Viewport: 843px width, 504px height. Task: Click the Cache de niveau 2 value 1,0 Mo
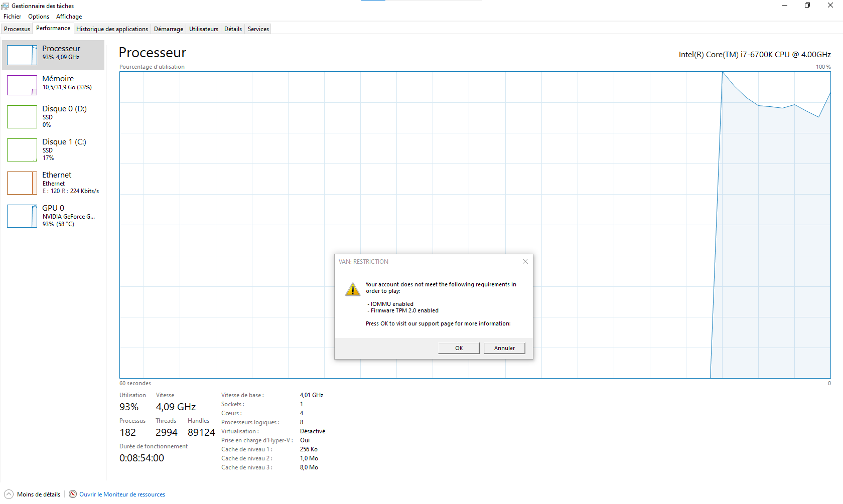point(309,458)
